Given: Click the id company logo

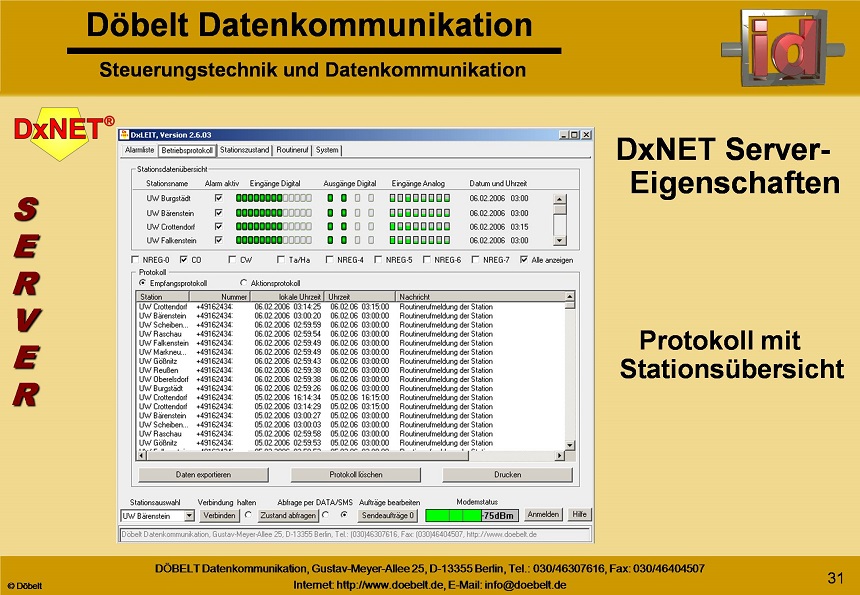Looking at the screenshot, I should (783, 47).
